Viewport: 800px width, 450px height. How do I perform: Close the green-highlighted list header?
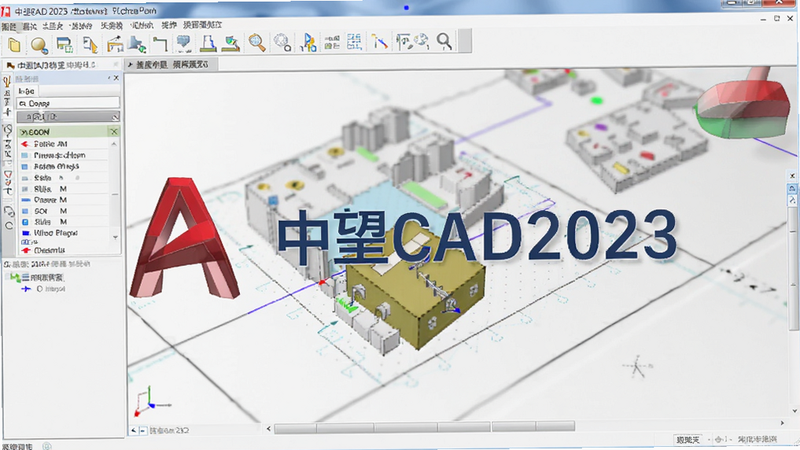pyautogui.click(x=114, y=132)
